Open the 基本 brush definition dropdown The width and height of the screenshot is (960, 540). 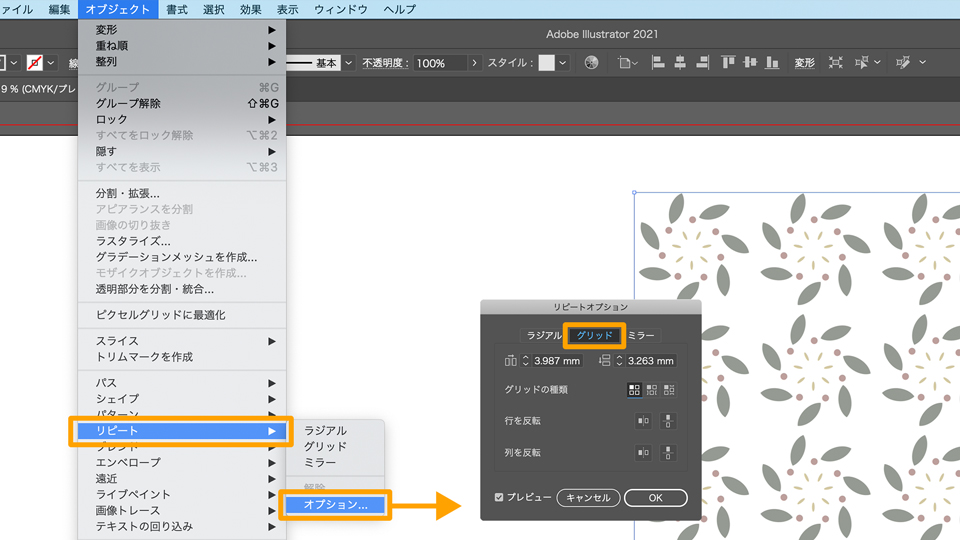pos(348,62)
